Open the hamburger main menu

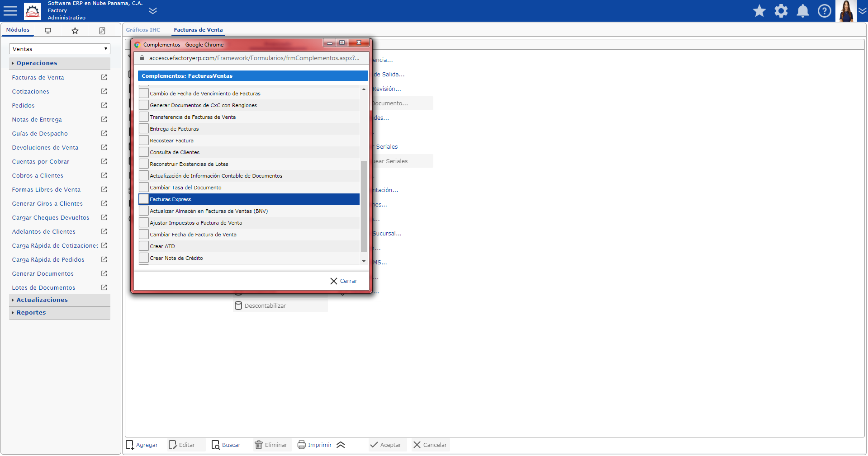pos(10,11)
